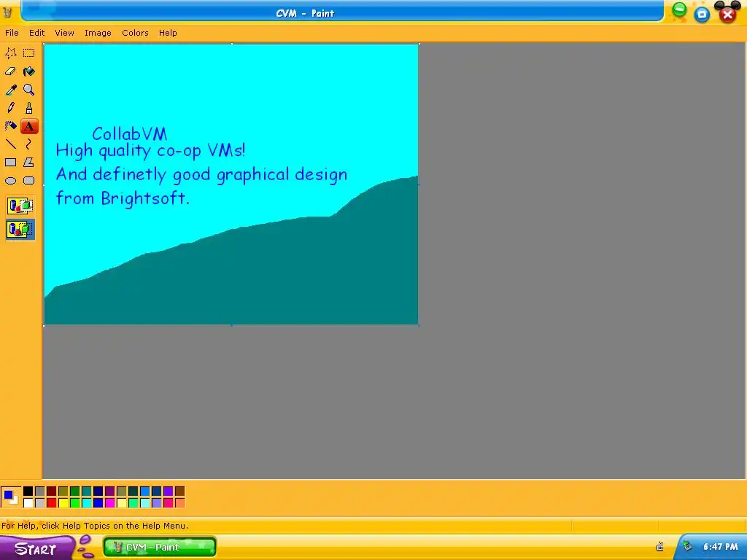Click the small tray icon left of notification area

click(x=659, y=547)
